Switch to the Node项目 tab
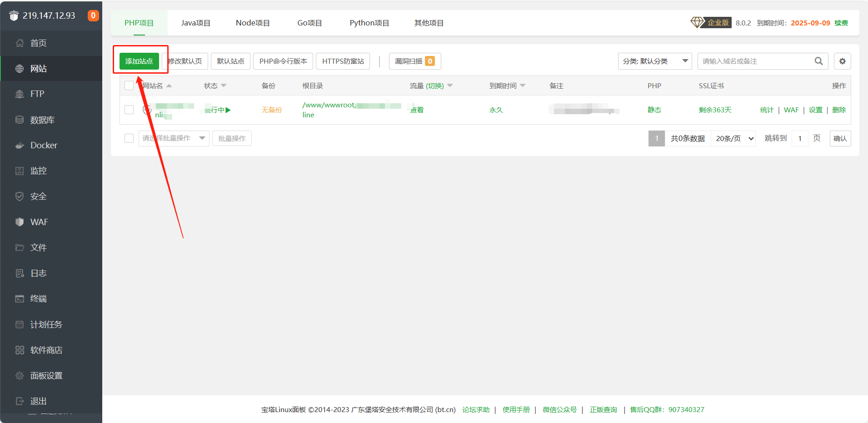 click(x=253, y=23)
